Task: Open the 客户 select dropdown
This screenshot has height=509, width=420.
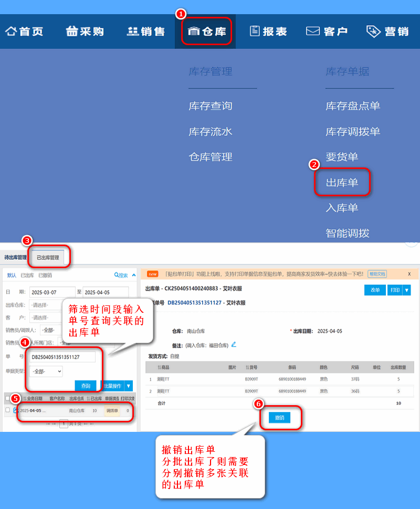Action: [46, 317]
